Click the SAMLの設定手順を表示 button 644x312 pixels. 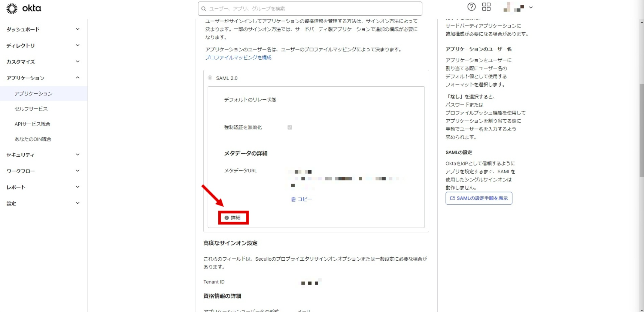click(x=479, y=198)
